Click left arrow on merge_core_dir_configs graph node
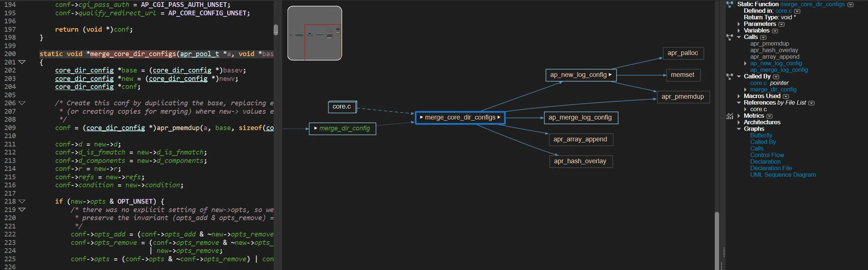Viewport: 868px width, 270px height. click(421, 117)
